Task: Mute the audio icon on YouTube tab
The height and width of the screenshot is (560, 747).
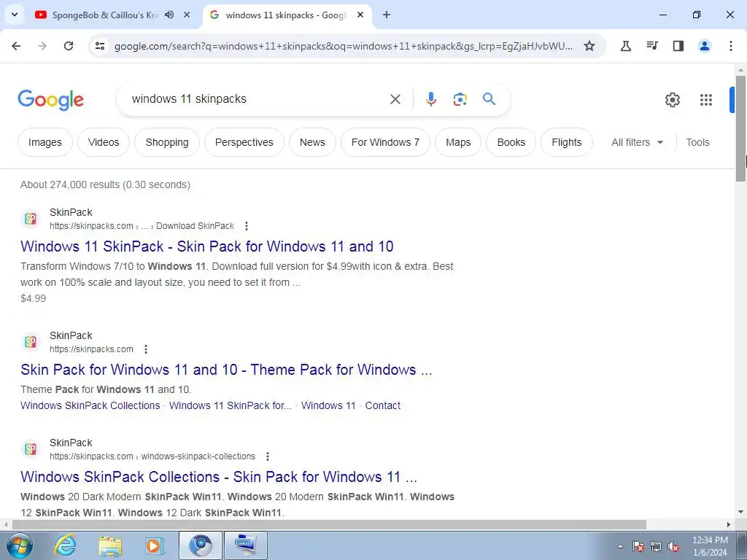Action: (x=169, y=15)
